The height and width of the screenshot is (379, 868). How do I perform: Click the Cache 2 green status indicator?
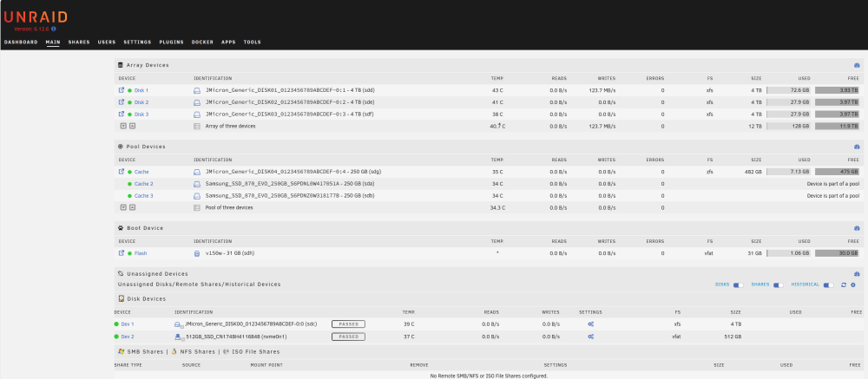pyautogui.click(x=129, y=184)
